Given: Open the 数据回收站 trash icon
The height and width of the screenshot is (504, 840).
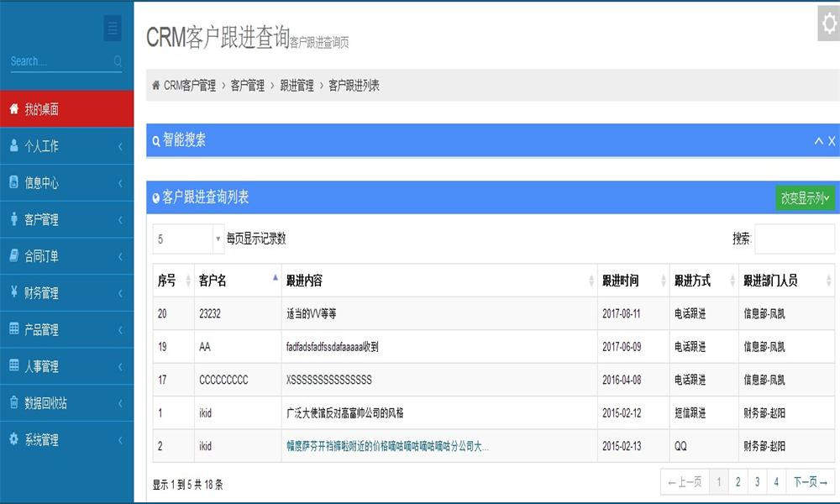Looking at the screenshot, I should tap(12, 403).
